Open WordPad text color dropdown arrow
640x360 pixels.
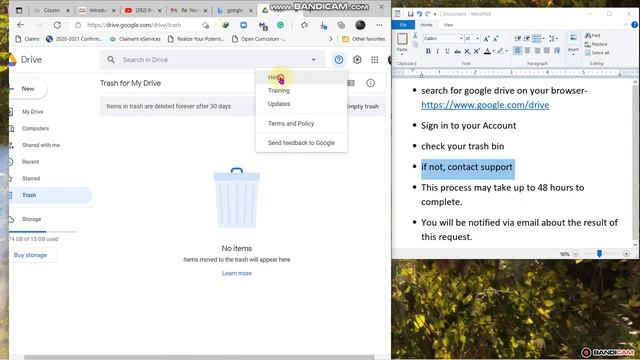pos(493,51)
